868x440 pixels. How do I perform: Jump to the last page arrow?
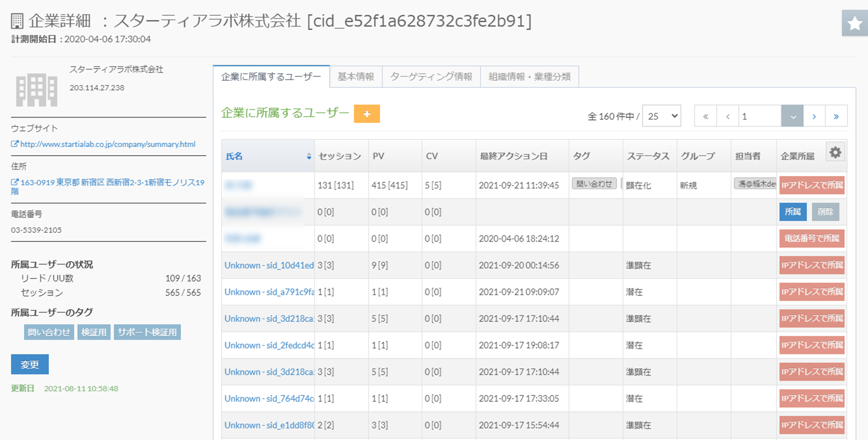point(836,116)
